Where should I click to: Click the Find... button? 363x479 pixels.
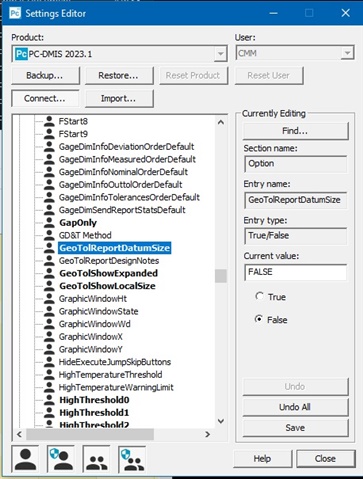point(295,131)
